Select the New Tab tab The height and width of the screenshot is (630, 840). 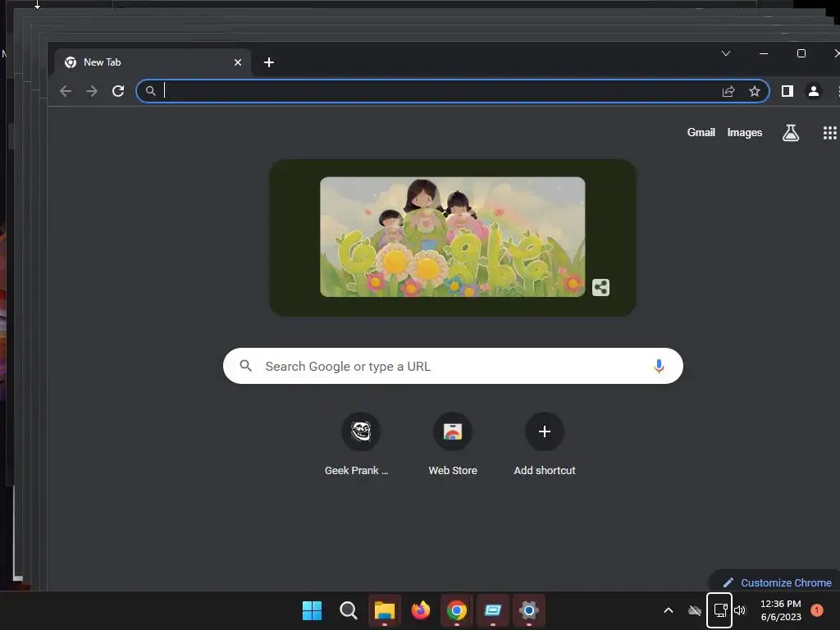[153, 62]
